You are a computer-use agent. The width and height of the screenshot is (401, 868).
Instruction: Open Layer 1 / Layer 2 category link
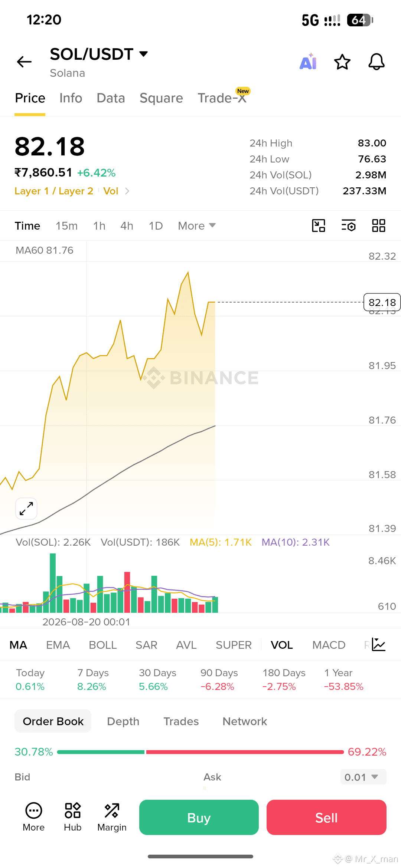point(54,191)
